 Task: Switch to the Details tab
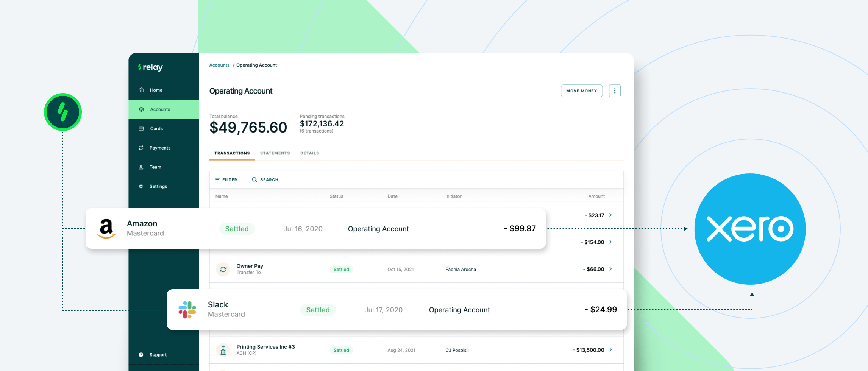point(309,153)
